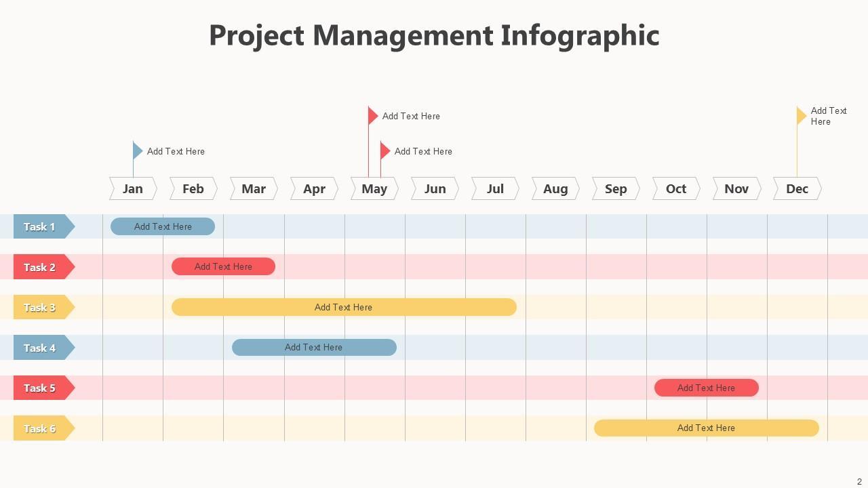
Task: Click the red Task 2 arrow label
Action: click(x=42, y=267)
